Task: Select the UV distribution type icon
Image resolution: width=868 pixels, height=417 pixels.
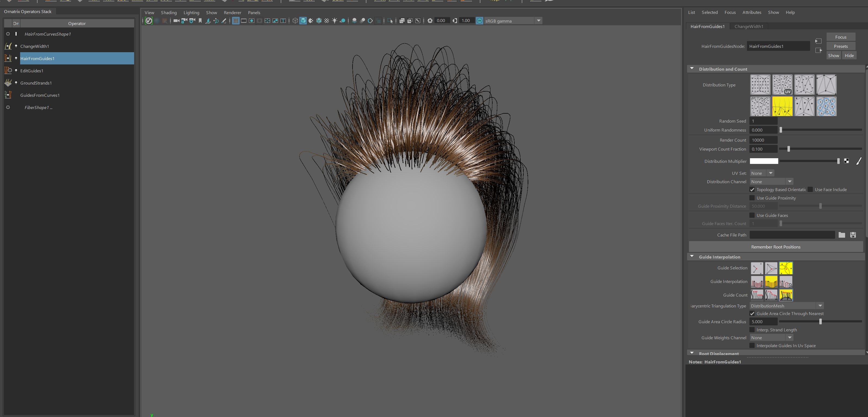Action: point(782,85)
